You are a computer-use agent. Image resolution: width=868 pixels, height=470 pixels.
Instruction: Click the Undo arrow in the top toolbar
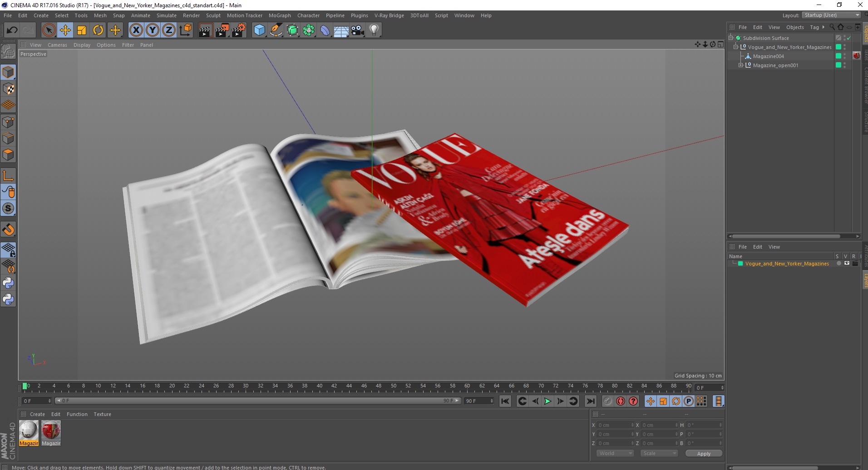12,30
